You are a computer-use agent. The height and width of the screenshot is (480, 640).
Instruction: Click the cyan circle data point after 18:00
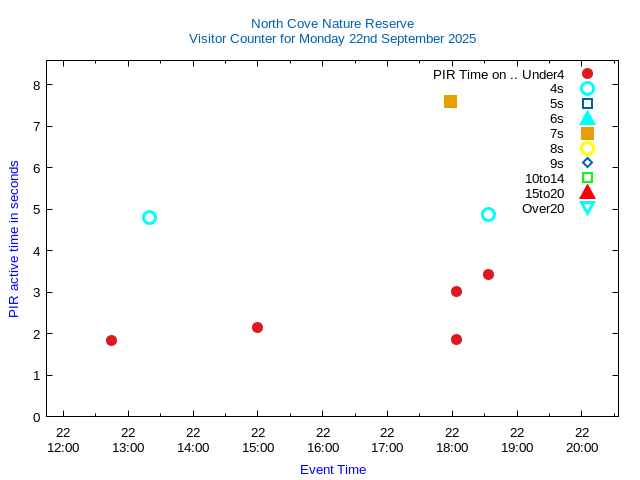click(488, 214)
